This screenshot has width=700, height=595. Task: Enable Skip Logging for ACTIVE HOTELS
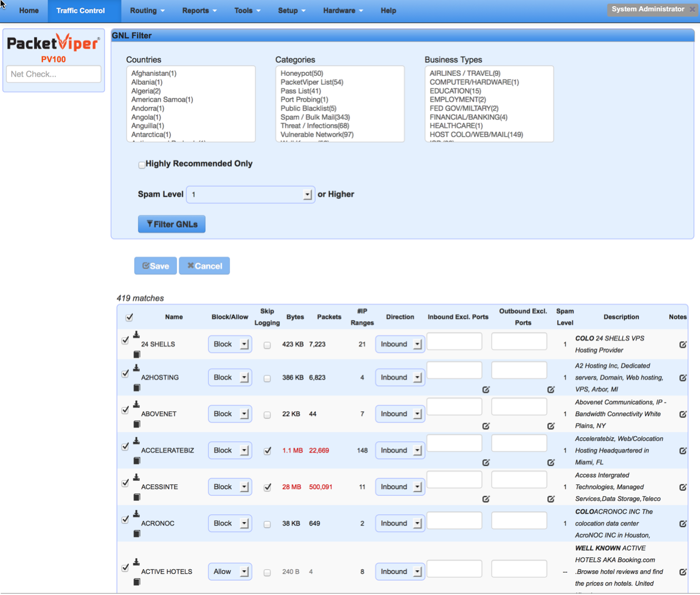click(x=267, y=573)
